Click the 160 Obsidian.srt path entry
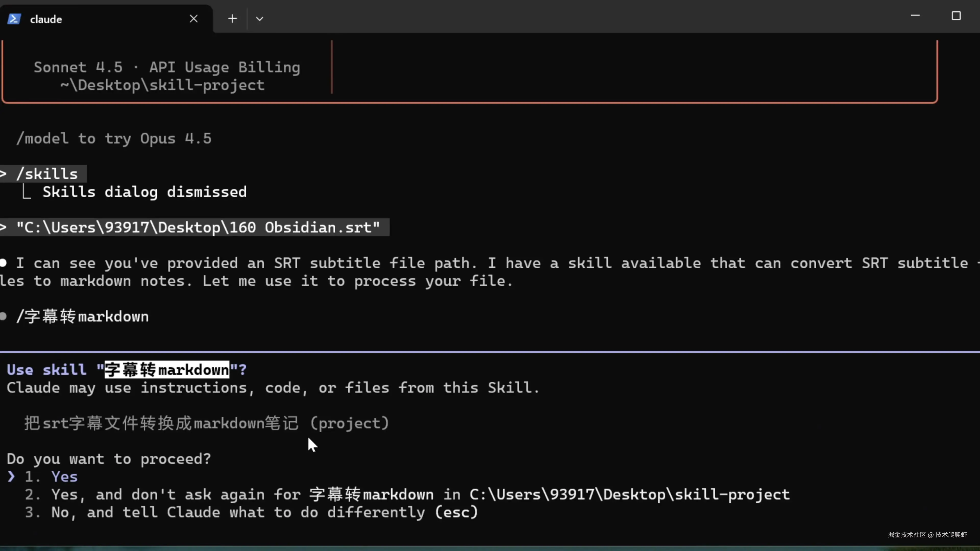The image size is (980, 551). tap(198, 227)
